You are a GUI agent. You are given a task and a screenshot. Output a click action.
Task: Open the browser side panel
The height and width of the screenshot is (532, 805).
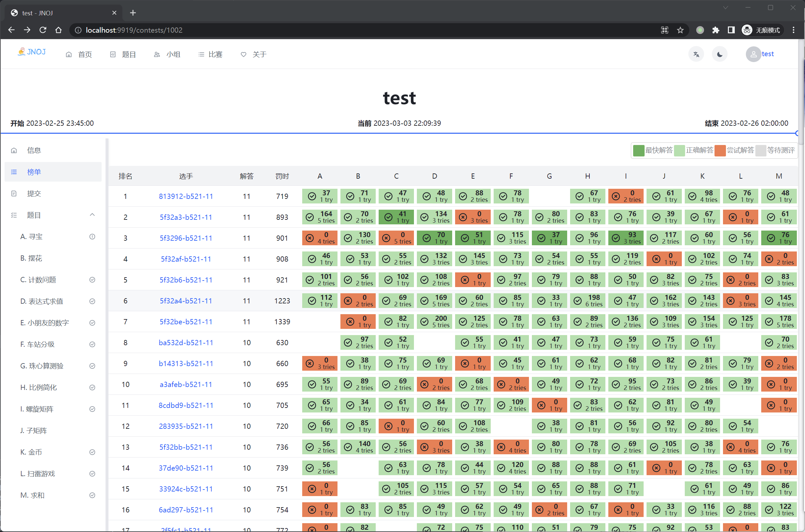pos(731,30)
